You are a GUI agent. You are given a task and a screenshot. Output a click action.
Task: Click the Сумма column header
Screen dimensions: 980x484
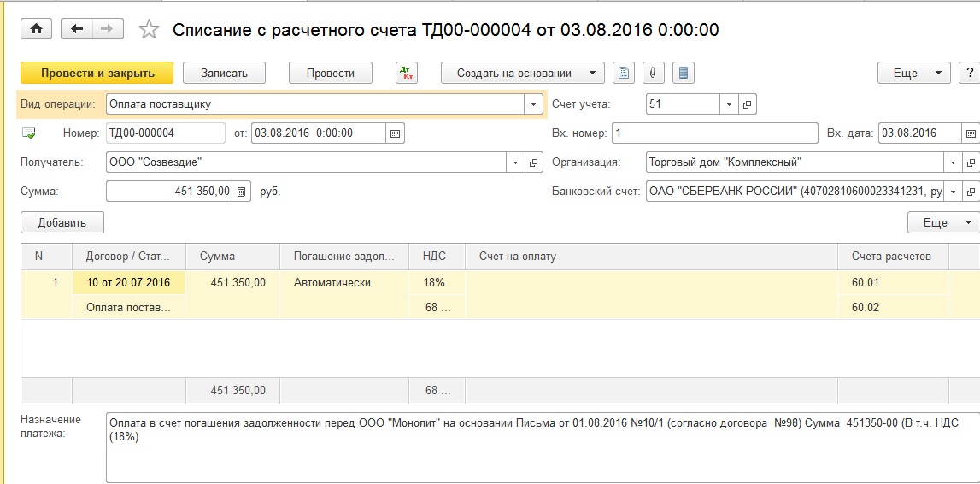click(x=232, y=257)
